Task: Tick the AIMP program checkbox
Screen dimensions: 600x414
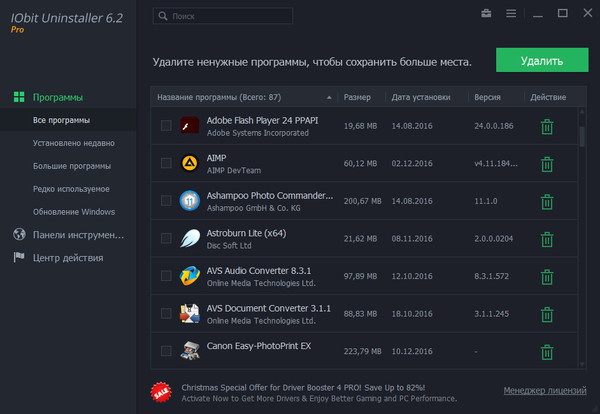Action: [166, 163]
